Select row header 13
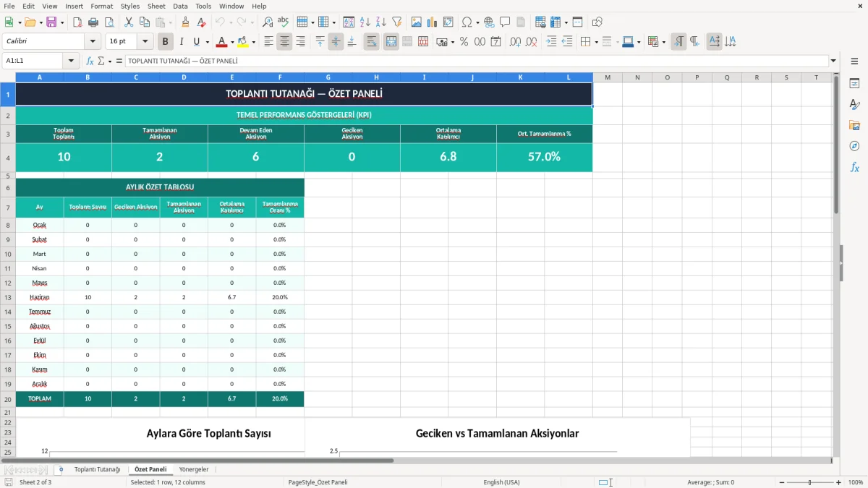 click(8, 297)
